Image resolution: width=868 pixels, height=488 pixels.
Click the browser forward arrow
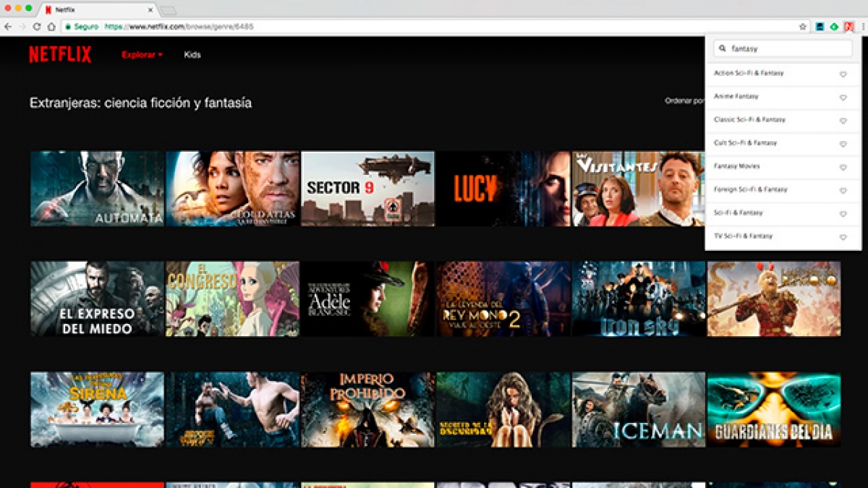pyautogui.click(x=22, y=27)
